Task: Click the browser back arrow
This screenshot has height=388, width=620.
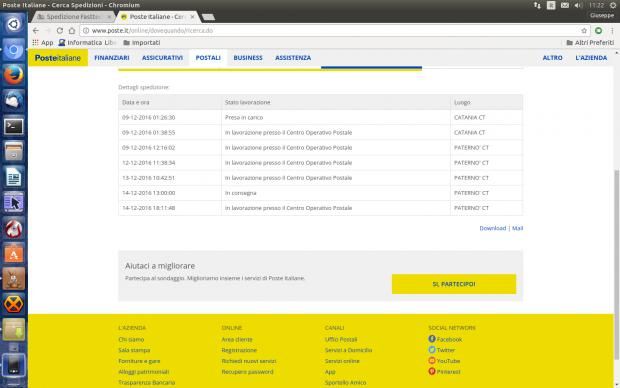Action: coord(36,30)
